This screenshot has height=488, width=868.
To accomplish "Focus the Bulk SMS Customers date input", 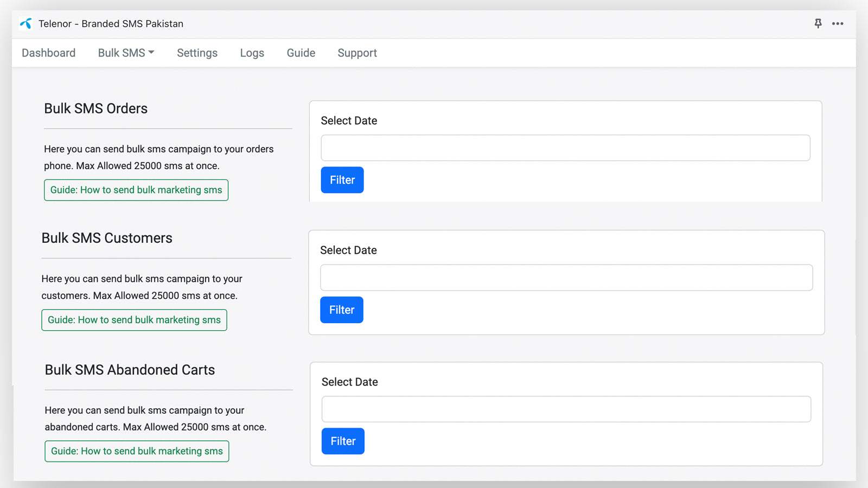I will click(566, 278).
